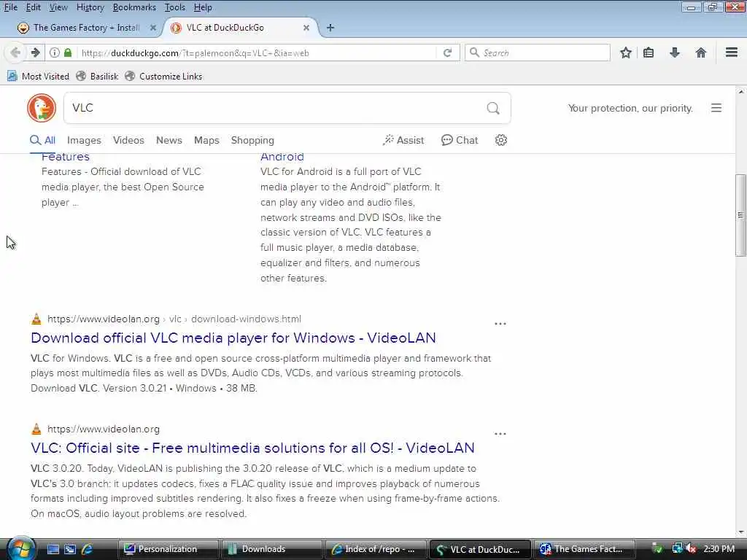Open the Assist feature
The width and height of the screenshot is (747, 560).
click(403, 140)
